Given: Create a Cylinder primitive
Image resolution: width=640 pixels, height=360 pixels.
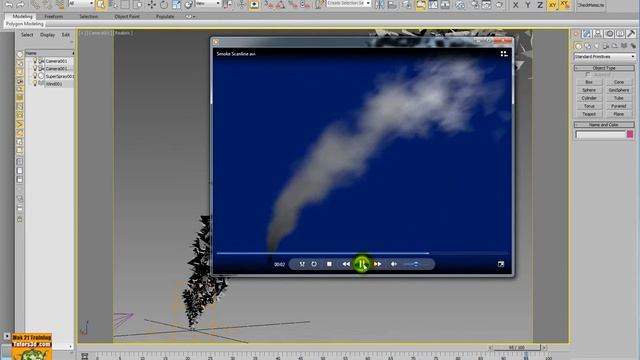Looking at the screenshot, I should (x=589, y=98).
